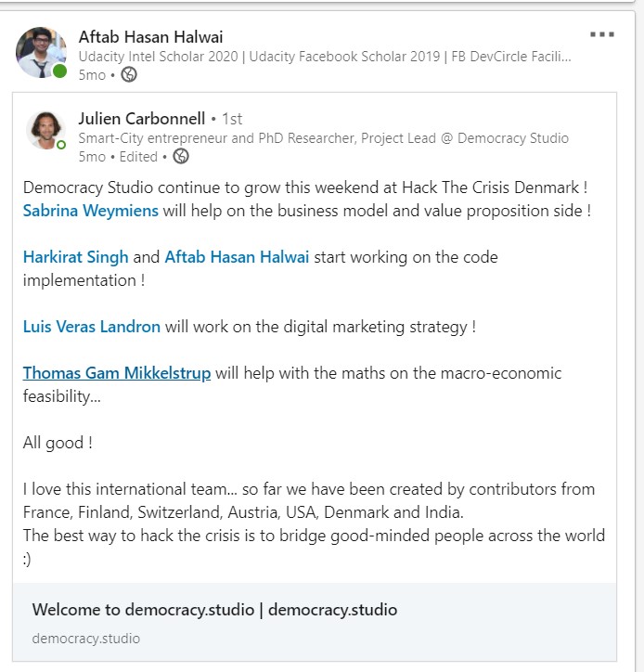Open the Sabrina Weymiens mention link
This screenshot has height=672, width=644.
pyautogui.click(x=90, y=211)
